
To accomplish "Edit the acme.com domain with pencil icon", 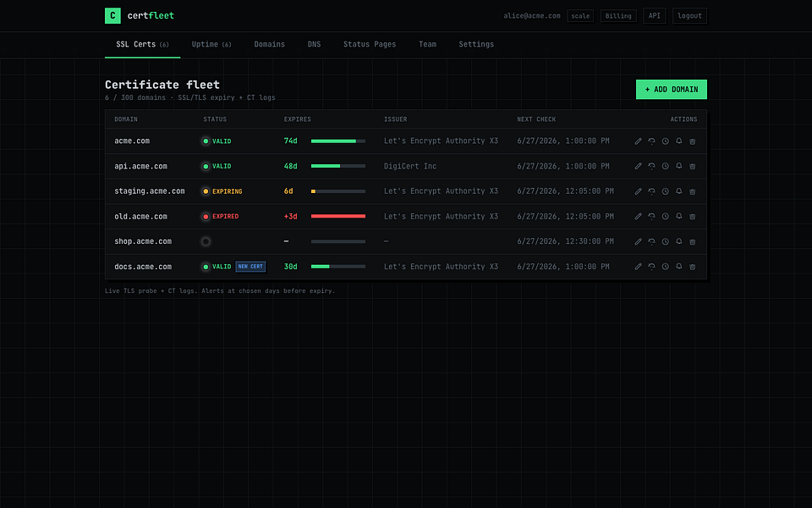I will pos(638,141).
